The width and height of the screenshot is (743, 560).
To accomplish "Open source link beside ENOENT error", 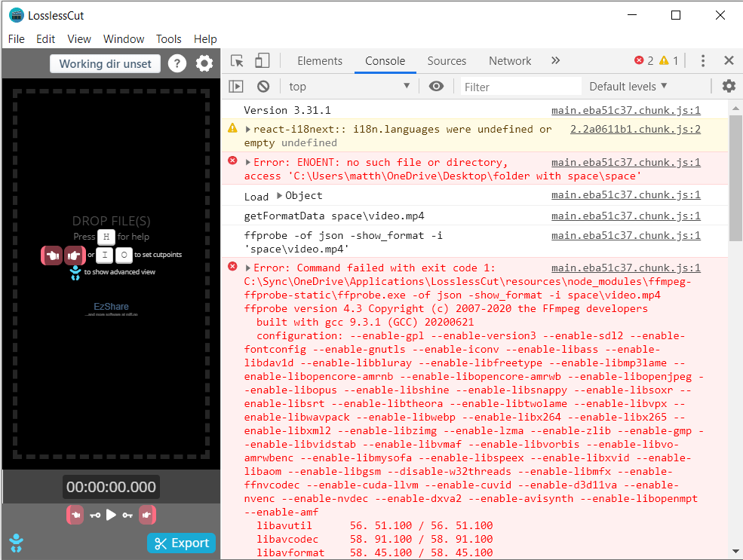I will click(626, 162).
